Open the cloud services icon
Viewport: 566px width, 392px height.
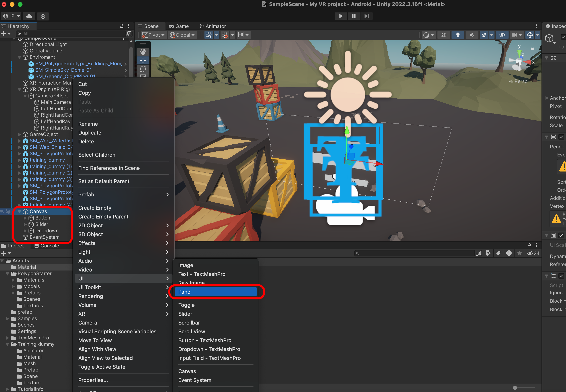(29, 16)
